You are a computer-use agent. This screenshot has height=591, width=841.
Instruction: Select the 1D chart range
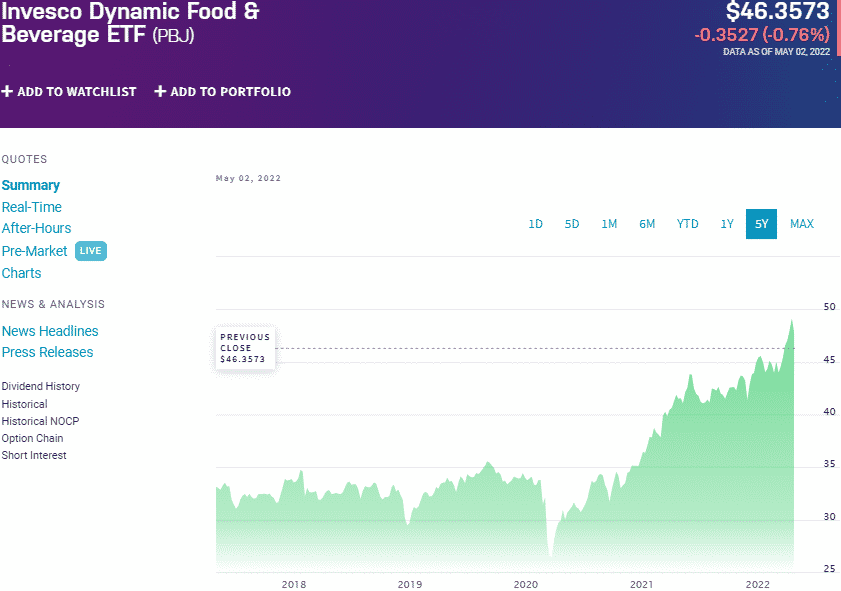tap(535, 224)
